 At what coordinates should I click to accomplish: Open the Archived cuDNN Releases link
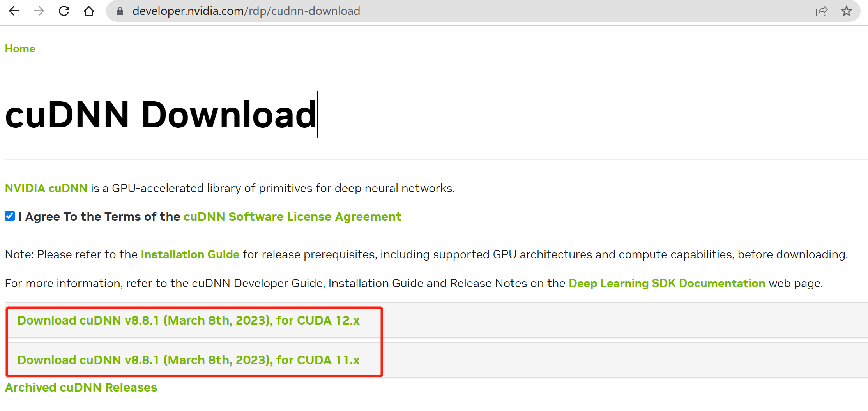click(x=81, y=387)
